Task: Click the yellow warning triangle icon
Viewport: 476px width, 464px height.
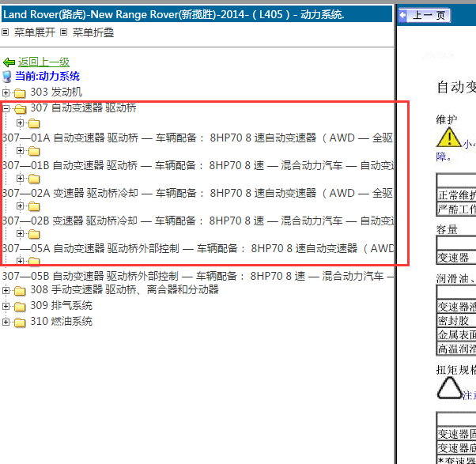Action: (x=449, y=138)
